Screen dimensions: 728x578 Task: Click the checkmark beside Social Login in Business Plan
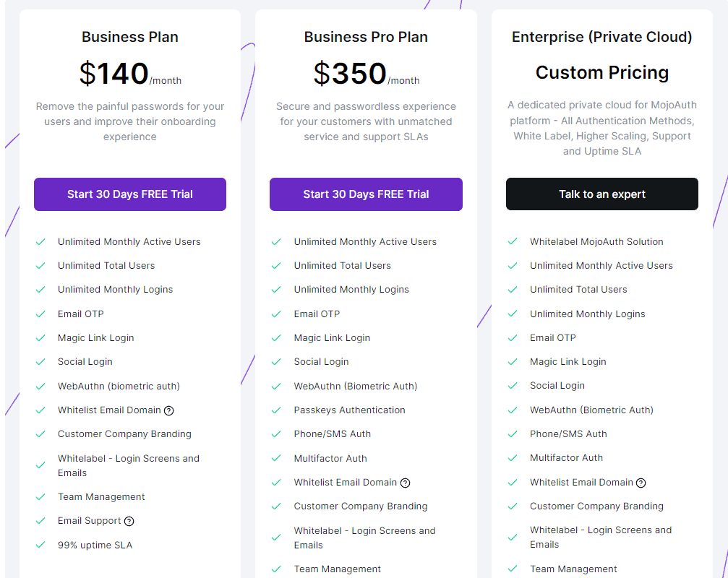pyautogui.click(x=40, y=361)
